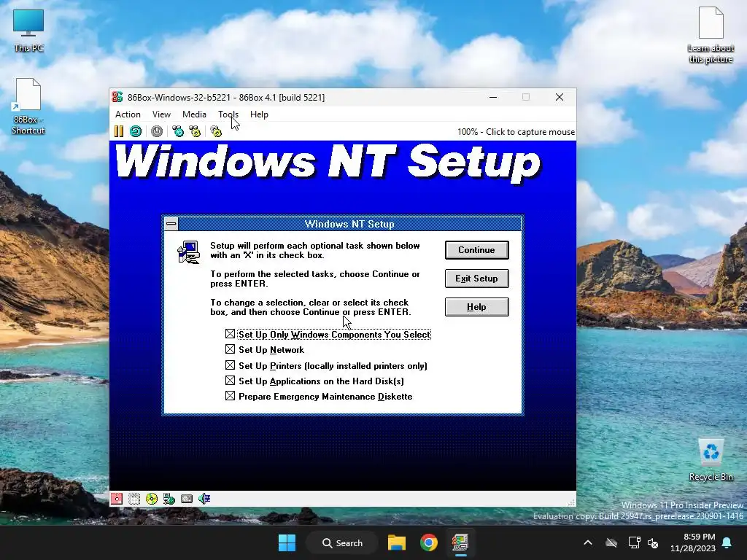The image size is (747, 560).
Task: Open the View menu
Action: coord(161,114)
